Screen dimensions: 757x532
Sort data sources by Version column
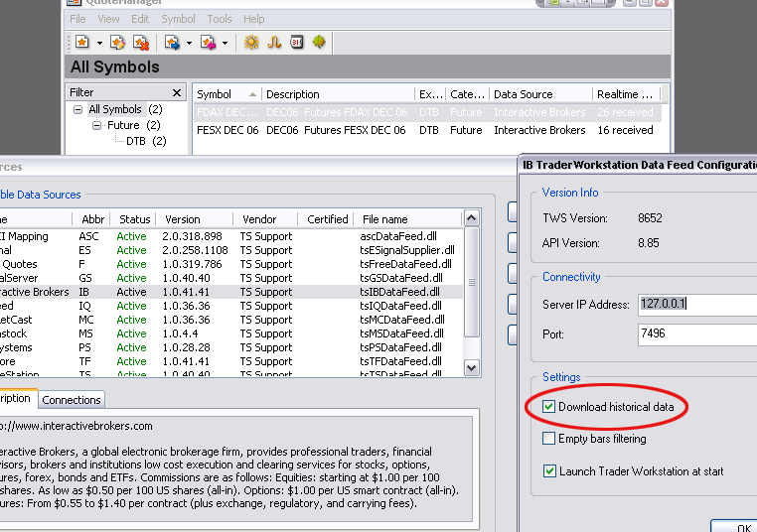tap(195, 219)
